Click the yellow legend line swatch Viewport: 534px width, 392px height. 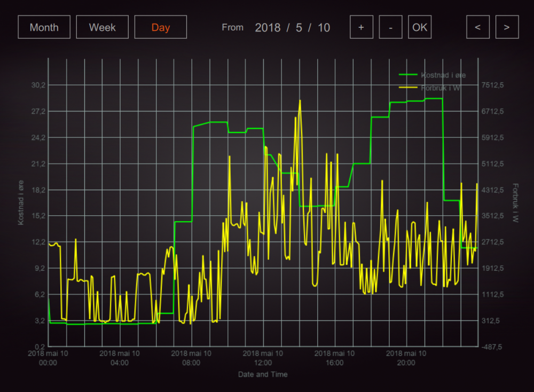(409, 88)
